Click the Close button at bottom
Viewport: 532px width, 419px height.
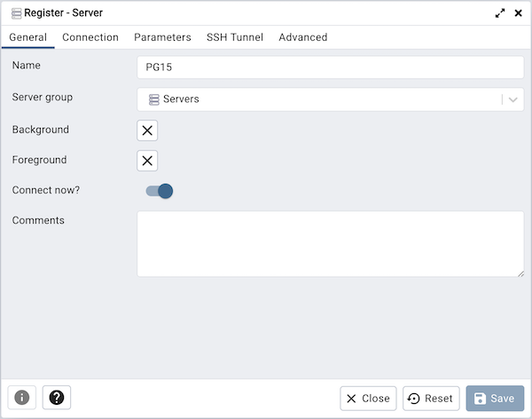[368, 399]
